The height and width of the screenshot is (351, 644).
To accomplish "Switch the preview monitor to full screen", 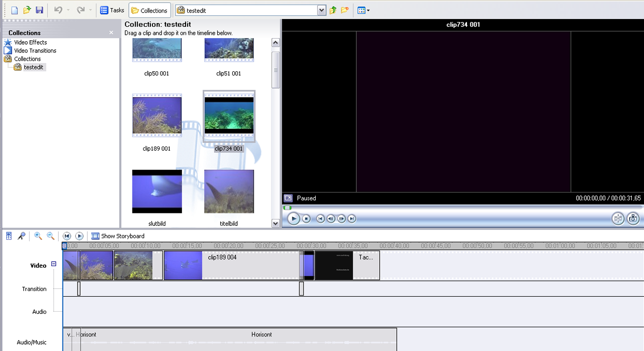I will pos(288,198).
